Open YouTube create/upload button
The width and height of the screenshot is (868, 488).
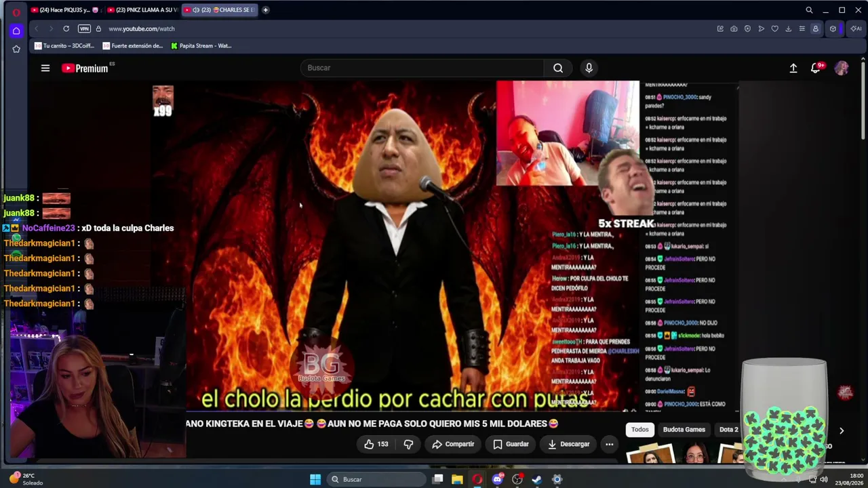(793, 68)
